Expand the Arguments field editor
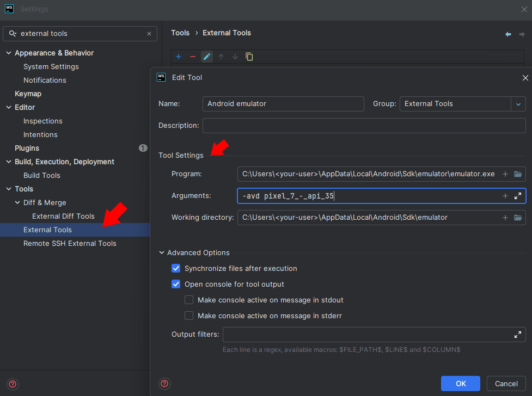This screenshot has height=396, width=532. coord(518,196)
